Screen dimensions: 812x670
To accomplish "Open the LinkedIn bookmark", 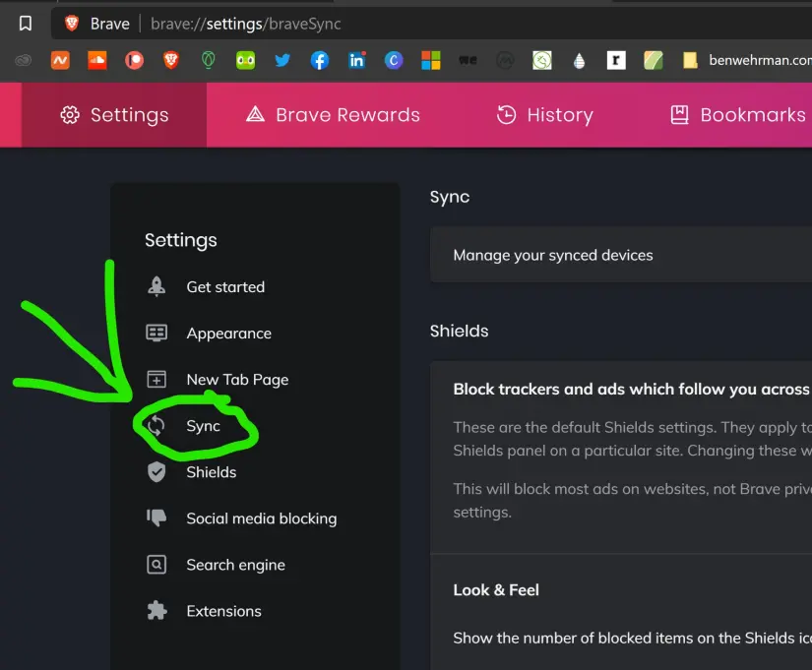I will (357, 61).
